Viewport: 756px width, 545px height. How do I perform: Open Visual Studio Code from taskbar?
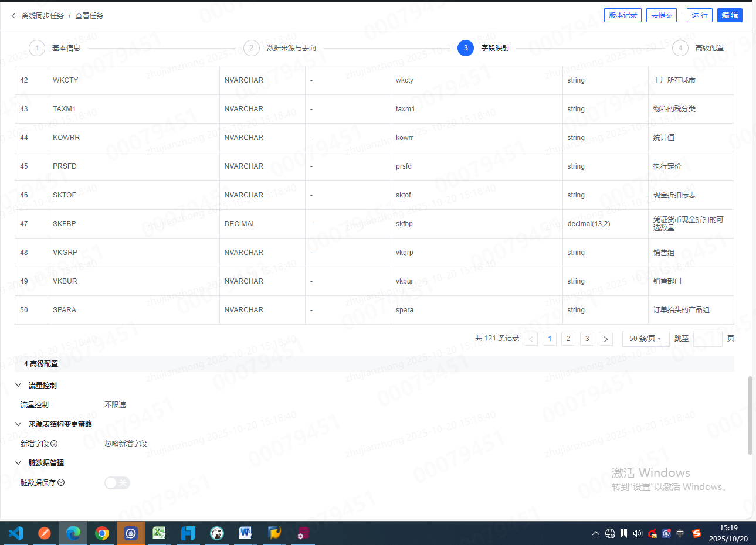click(x=16, y=533)
